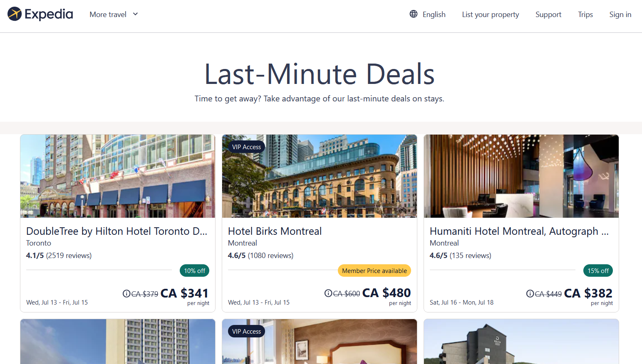Open price info icon beside CA $379

click(126, 293)
